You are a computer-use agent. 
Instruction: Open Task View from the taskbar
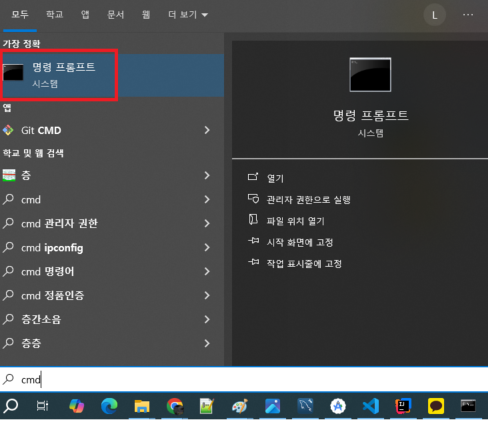tap(42, 406)
